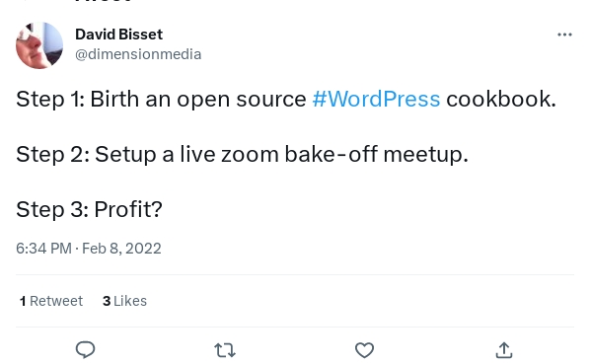The width and height of the screenshot is (590, 364).
Task: Click the Step 3: Profit? line
Action: [89, 209]
